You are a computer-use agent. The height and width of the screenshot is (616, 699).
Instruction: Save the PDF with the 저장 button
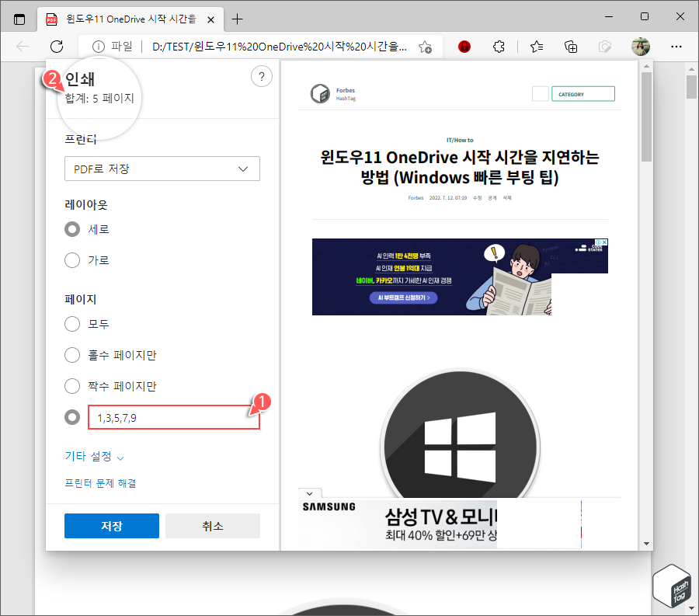pos(111,526)
